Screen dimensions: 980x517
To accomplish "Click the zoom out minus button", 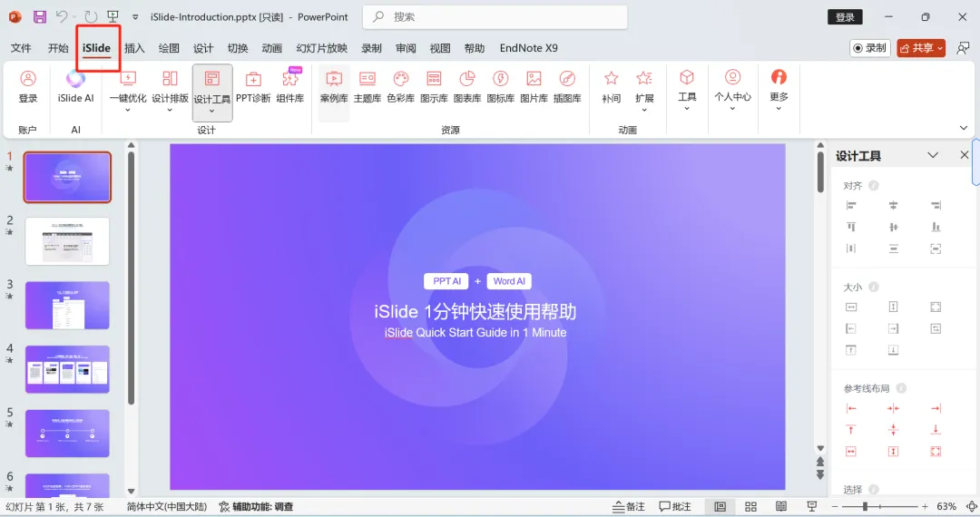I will coord(835,506).
